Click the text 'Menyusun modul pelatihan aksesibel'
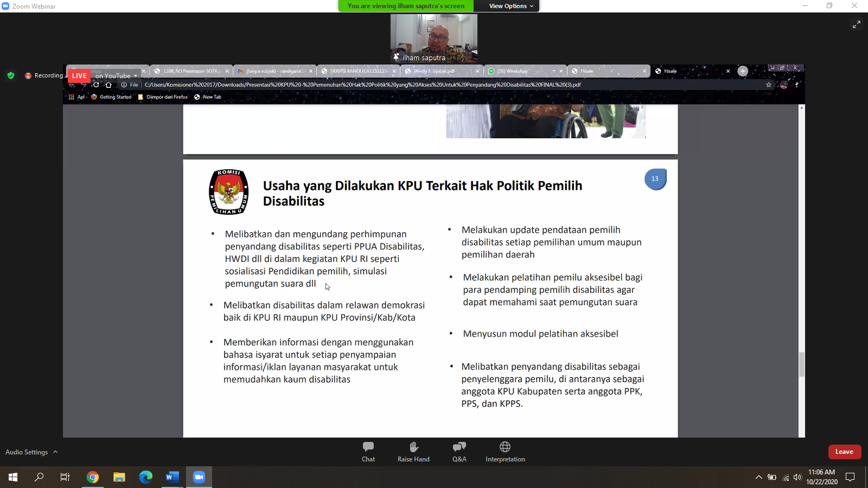This screenshot has width=868, height=488. [x=540, y=334]
